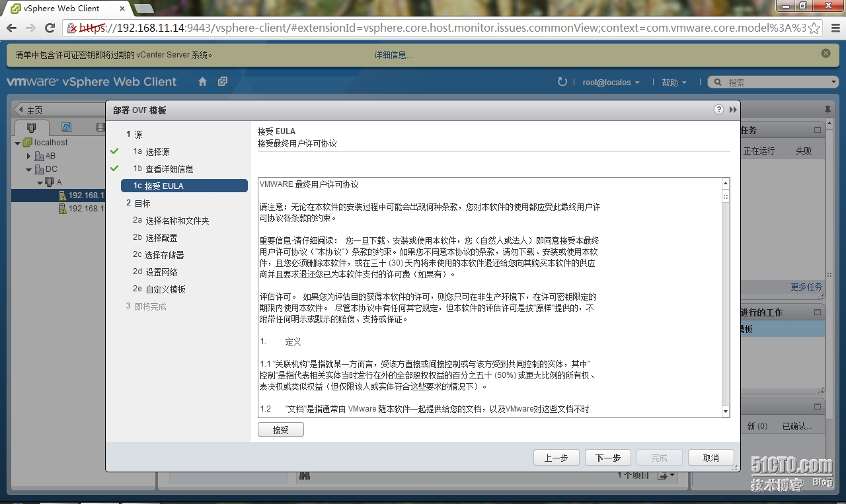The image size is (846, 504).
Task: Open 新 (0) alarms tab
Action: tap(757, 426)
